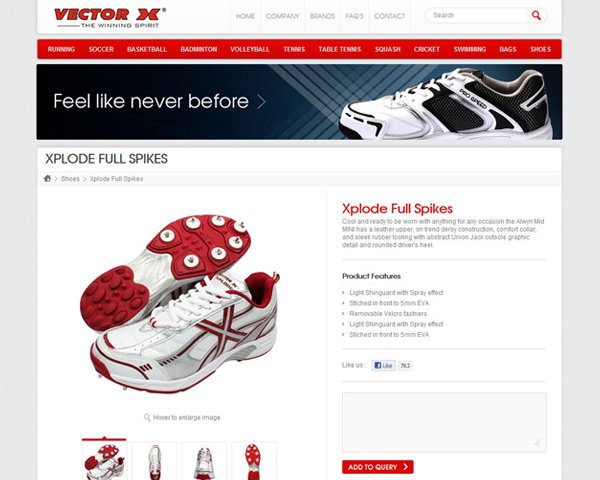The width and height of the screenshot is (600, 480).
Task: Click the Vector X logo
Action: pyautogui.click(x=110, y=18)
